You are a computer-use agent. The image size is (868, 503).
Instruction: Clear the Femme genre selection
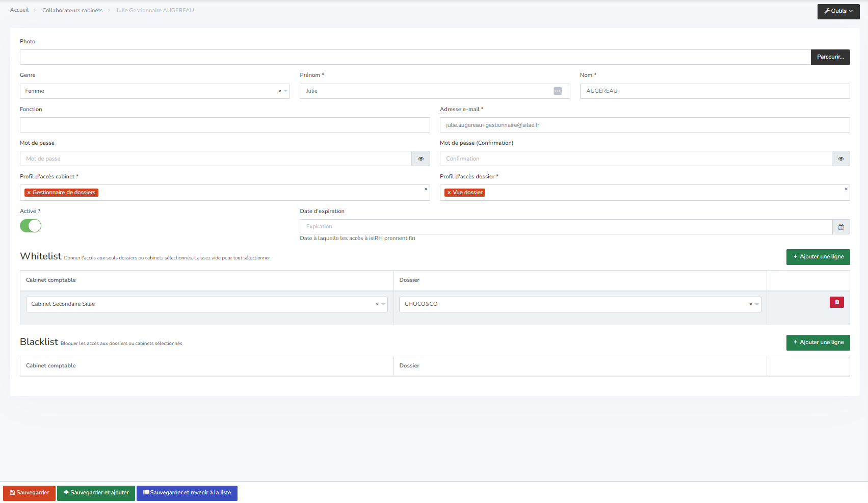(279, 91)
